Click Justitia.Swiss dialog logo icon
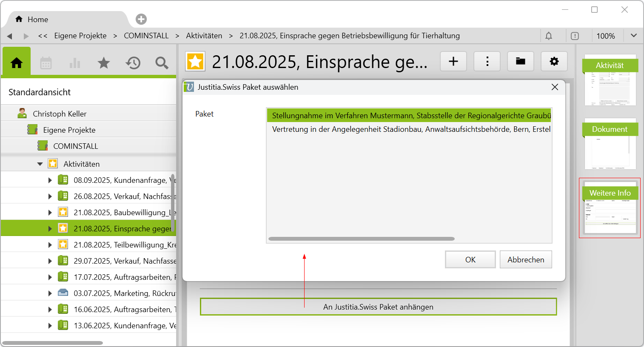Image resolution: width=644 pixels, height=347 pixels. [189, 87]
